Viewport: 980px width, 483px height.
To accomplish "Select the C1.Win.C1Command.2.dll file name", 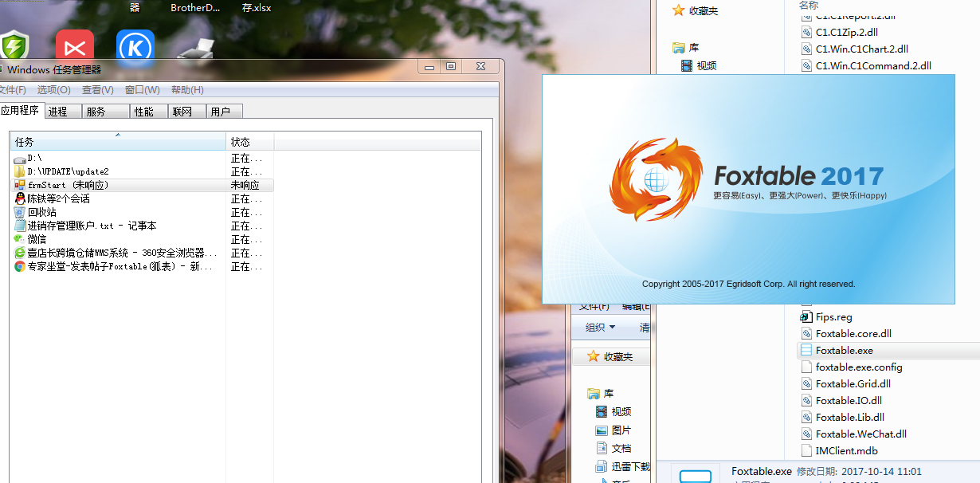I will click(x=873, y=66).
